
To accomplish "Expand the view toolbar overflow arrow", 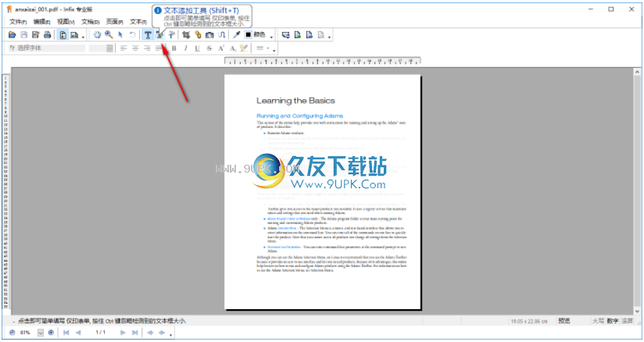I will [83, 37].
